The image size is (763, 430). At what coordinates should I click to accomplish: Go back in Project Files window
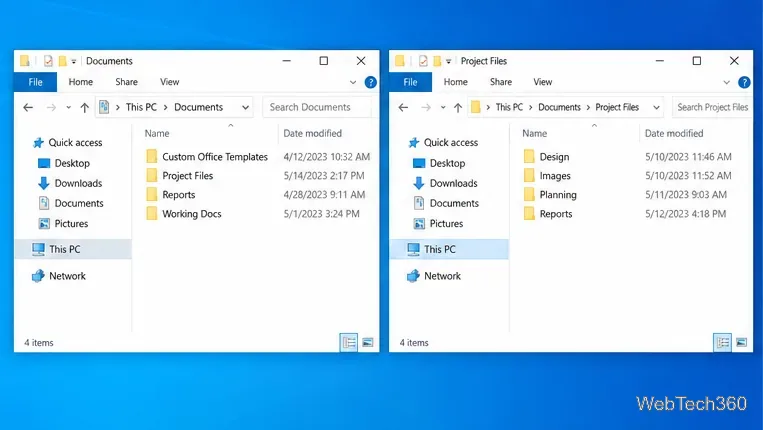click(403, 108)
